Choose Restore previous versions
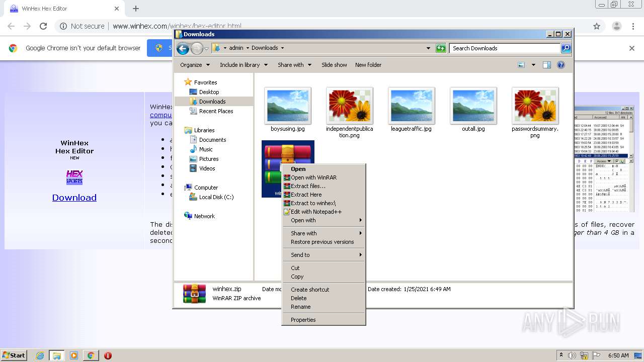The height and width of the screenshot is (362, 644). coord(324,242)
